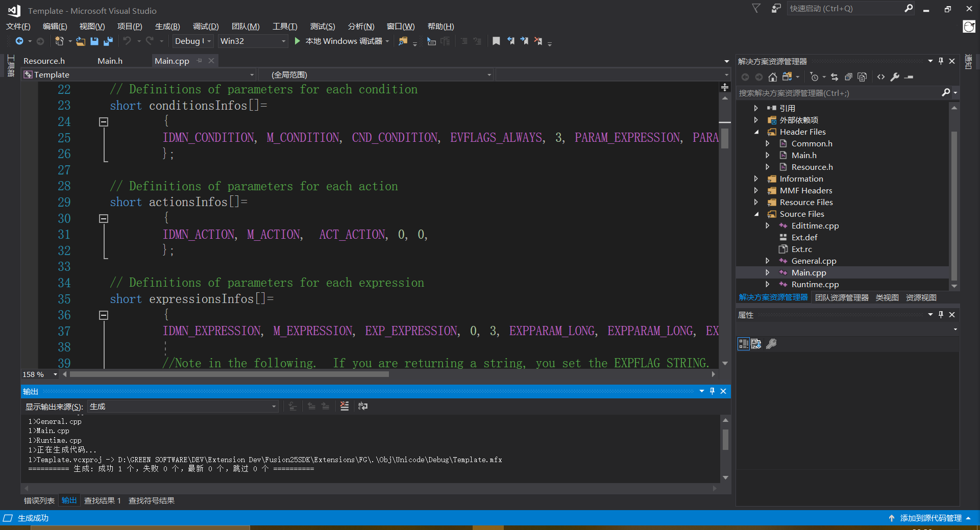980x530 pixels.
Task: Collapse the conditionsInfos code block at line 24
Action: pos(104,122)
